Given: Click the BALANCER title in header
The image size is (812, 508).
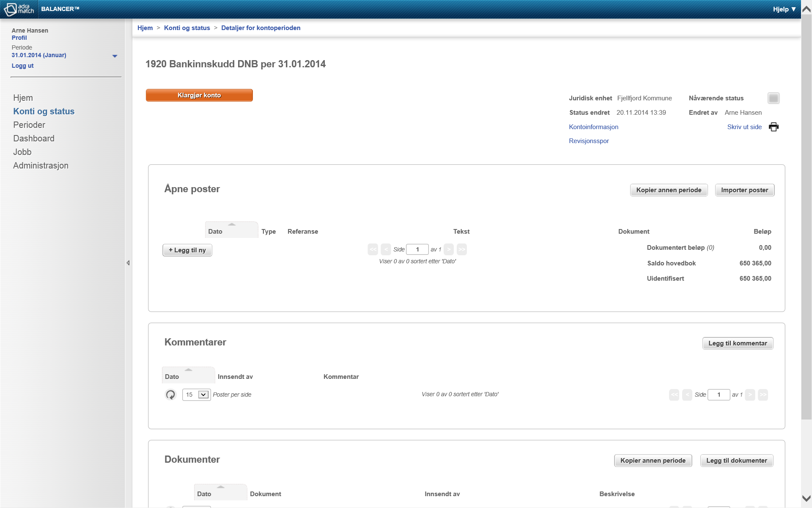Looking at the screenshot, I should [60, 9].
